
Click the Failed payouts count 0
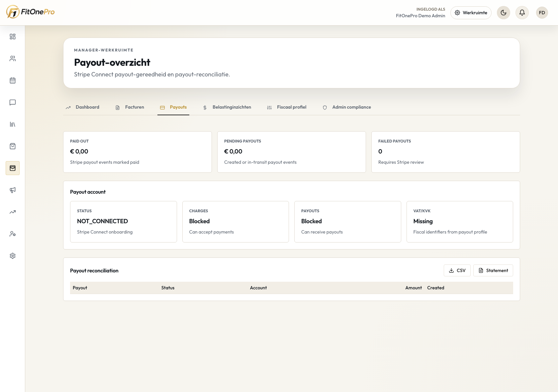click(380, 151)
